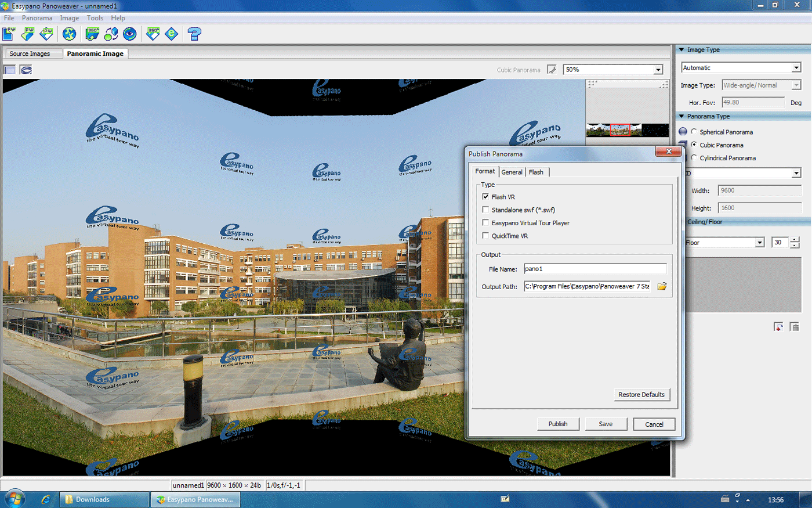Click the add image icon under Ceiling/Floor preview
The image size is (812, 508).
pos(778,327)
